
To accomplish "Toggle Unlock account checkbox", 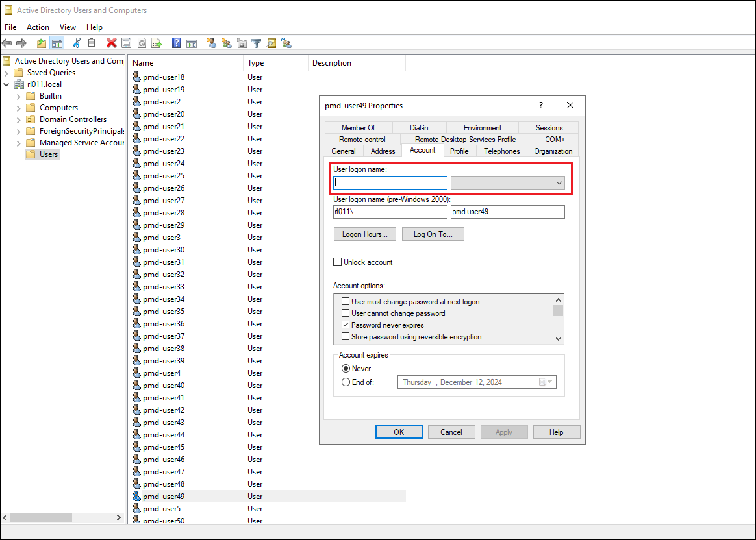I will click(338, 262).
